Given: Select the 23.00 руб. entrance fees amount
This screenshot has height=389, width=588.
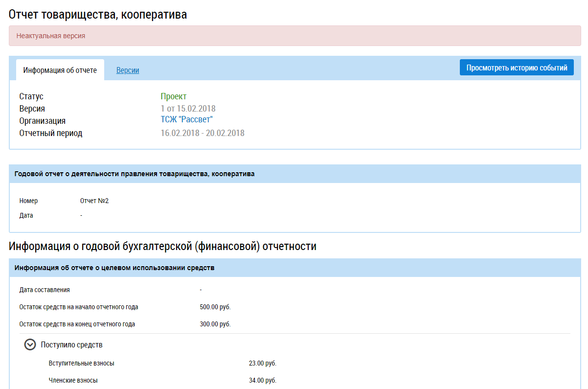Looking at the screenshot, I should pos(266,363).
